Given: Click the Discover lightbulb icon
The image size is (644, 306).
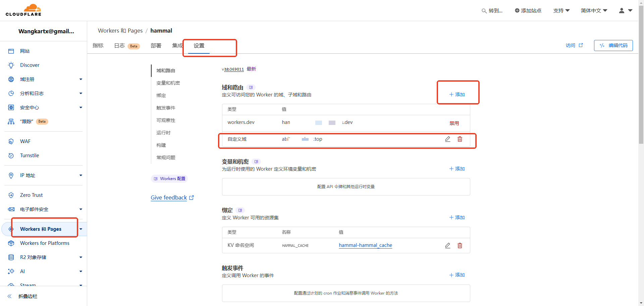Looking at the screenshot, I should coord(11,65).
